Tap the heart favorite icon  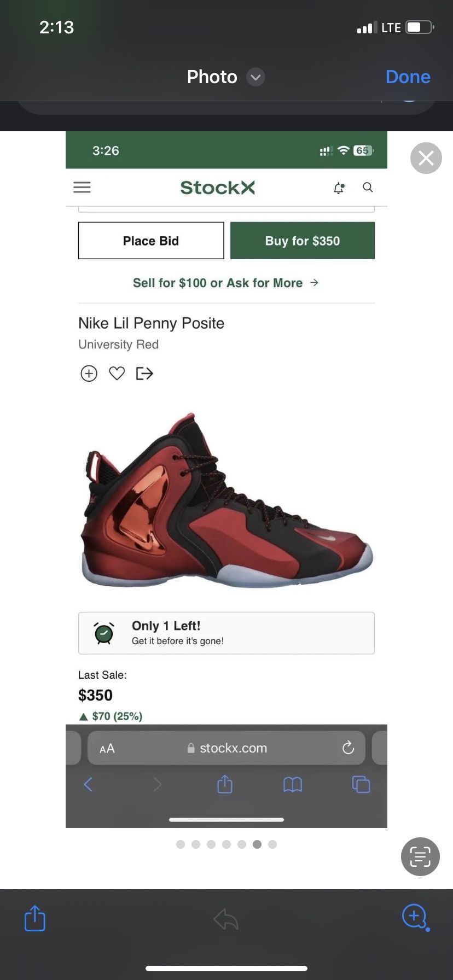click(x=117, y=374)
